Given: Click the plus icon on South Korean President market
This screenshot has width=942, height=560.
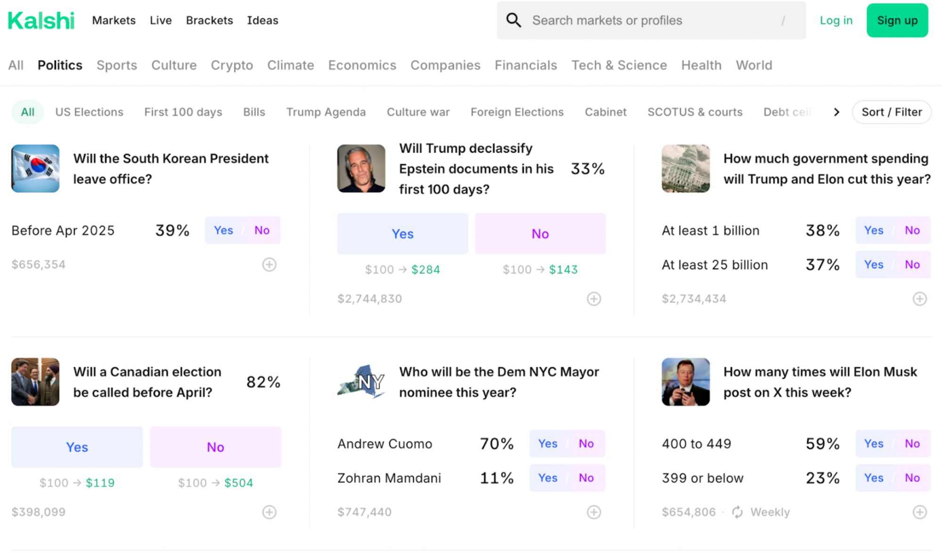Looking at the screenshot, I should click(x=269, y=264).
